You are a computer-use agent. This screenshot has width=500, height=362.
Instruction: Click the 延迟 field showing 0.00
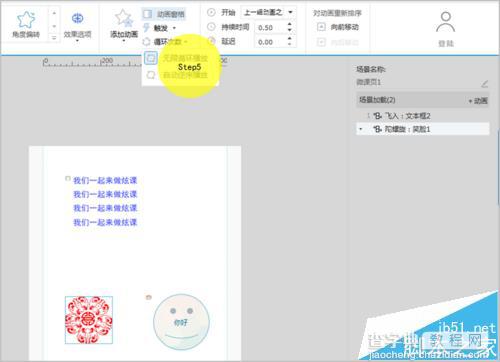click(x=271, y=42)
